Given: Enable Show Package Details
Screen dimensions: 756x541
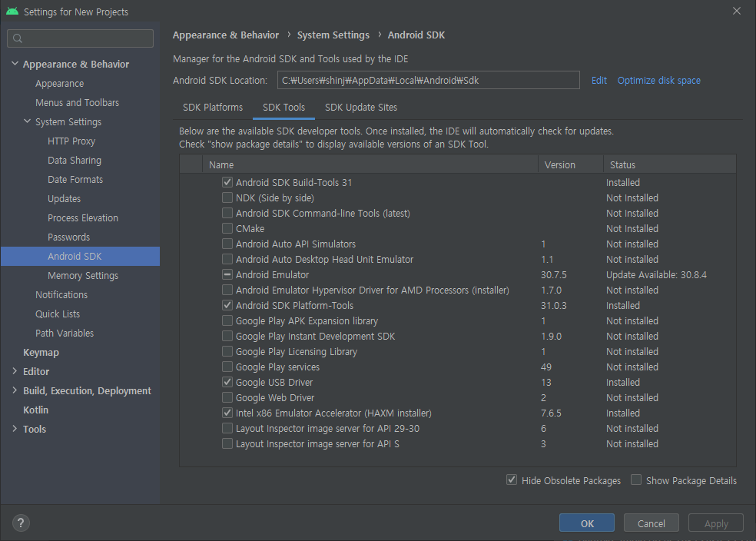Looking at the screenshot, I should tap(636, 480).
